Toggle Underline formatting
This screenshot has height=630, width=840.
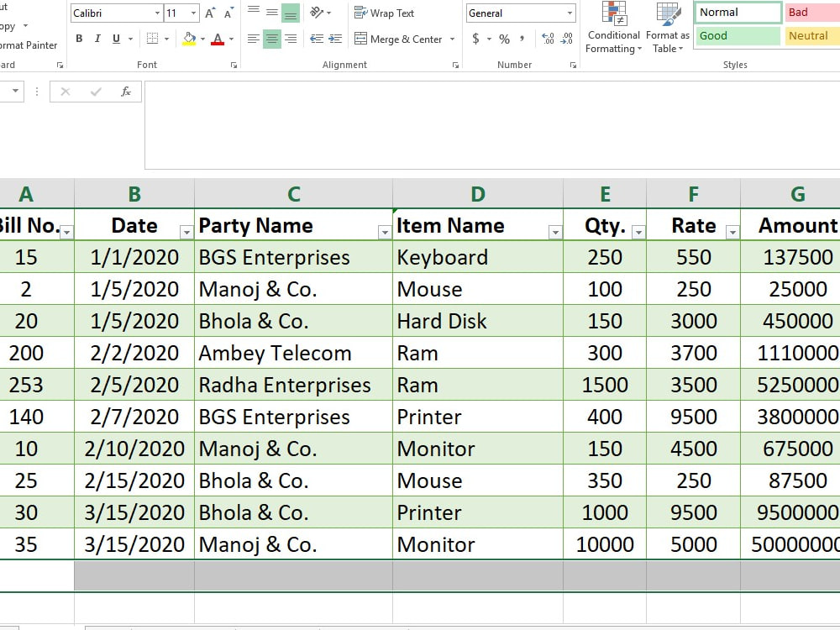(116, 39)
